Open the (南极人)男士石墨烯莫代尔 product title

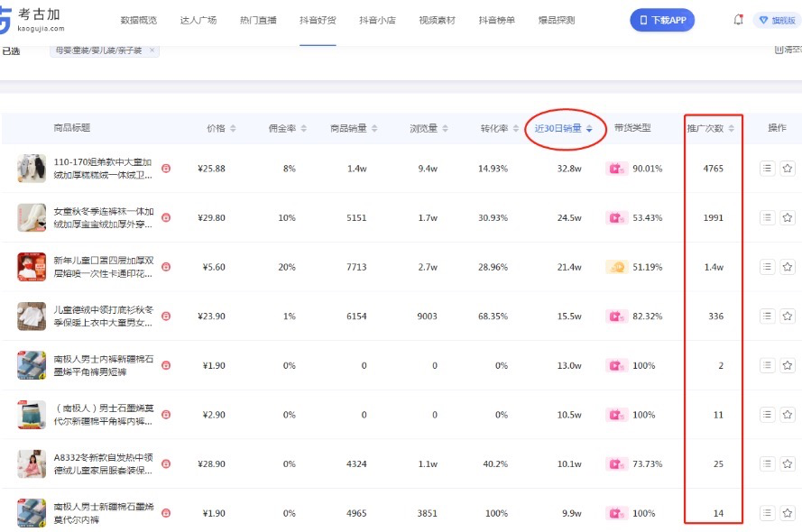point(104,415)
